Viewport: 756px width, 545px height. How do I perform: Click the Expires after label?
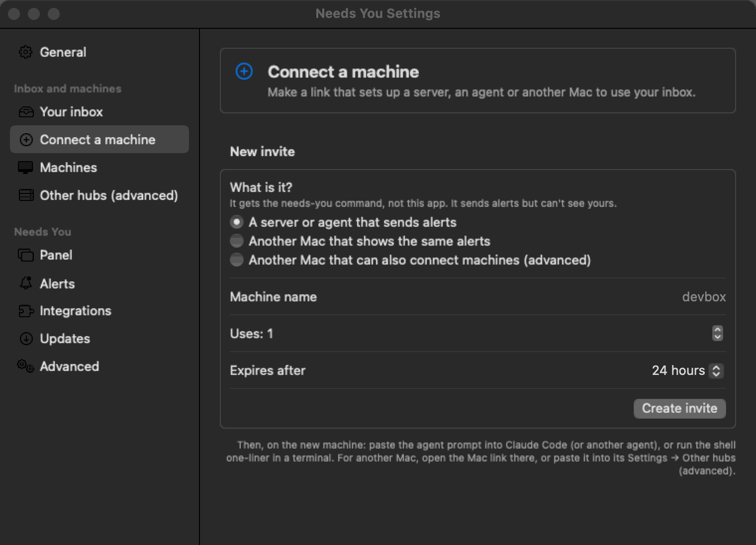268,370
